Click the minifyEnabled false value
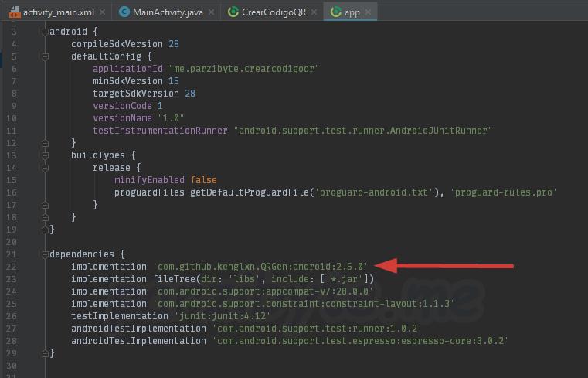This screenshot has width=588, height=378. (x=203, y=180)
